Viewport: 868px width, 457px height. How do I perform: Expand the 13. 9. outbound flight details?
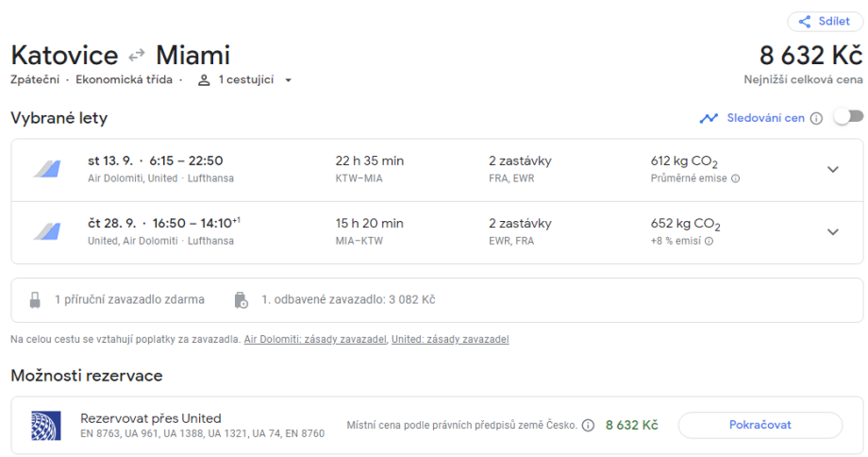pos(832,169)
